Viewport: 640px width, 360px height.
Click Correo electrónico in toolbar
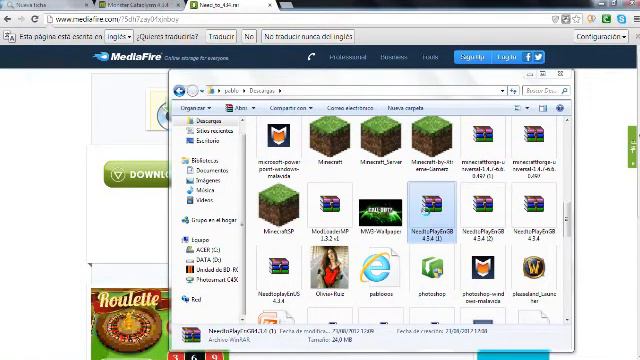pyautogui.click(x=350, y=108)
